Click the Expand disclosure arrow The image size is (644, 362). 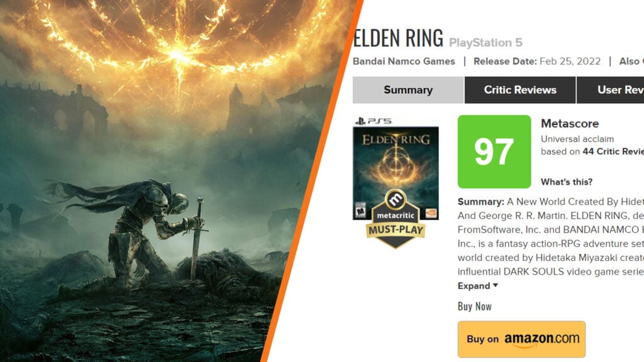click(494, 286)
